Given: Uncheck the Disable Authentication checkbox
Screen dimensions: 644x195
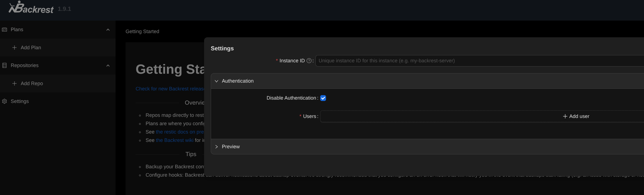Looking at the screenshot, I should [x=323, y=98].
